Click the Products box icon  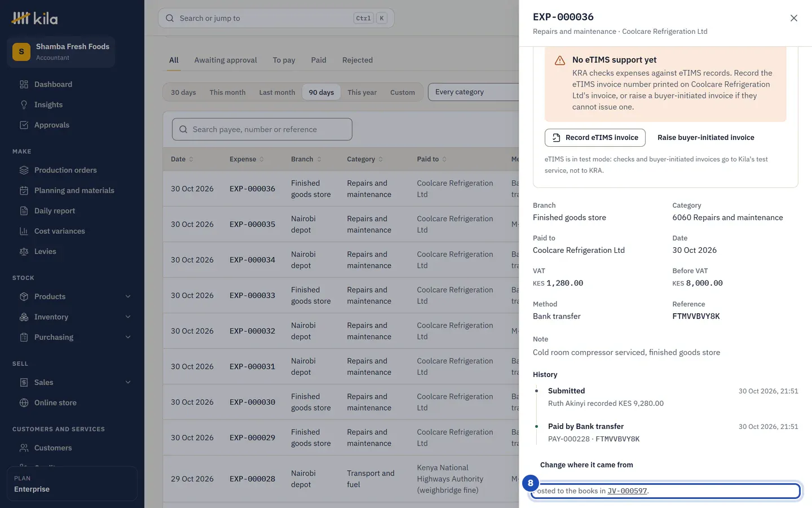click(24, 297)
